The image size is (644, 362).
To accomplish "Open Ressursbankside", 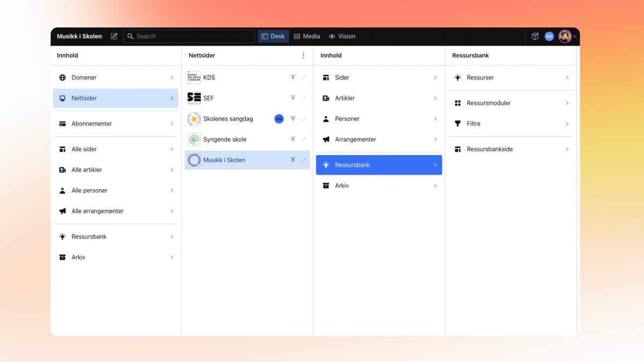I will click(x=511, y=150).
